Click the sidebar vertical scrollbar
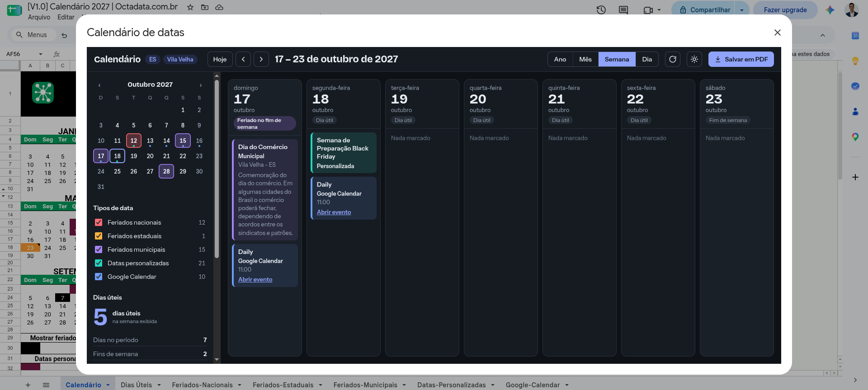The width and height of the screenshot is (868, 390). coord(217,169)
